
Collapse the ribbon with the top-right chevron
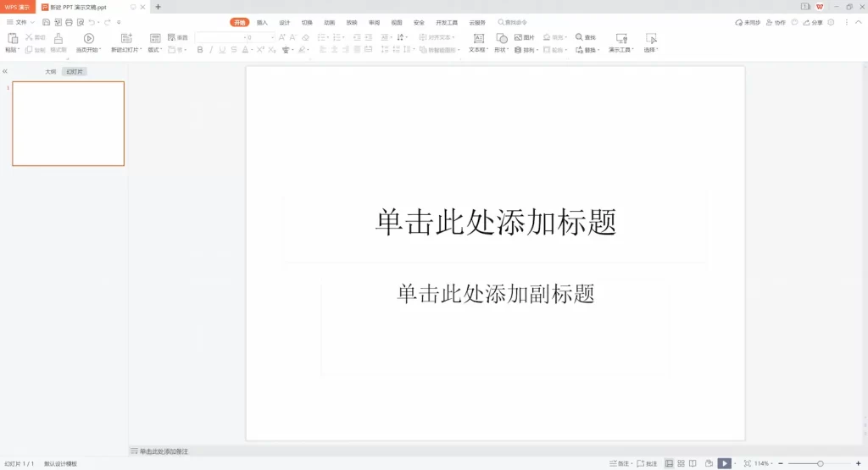pyautogui.click(x=859, y=22)
